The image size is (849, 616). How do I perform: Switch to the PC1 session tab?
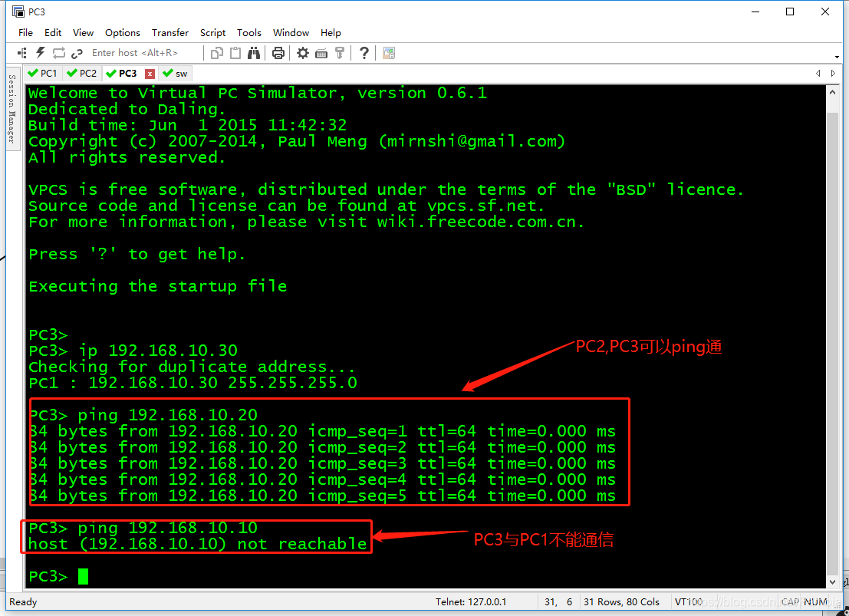(x=43, y=73)
